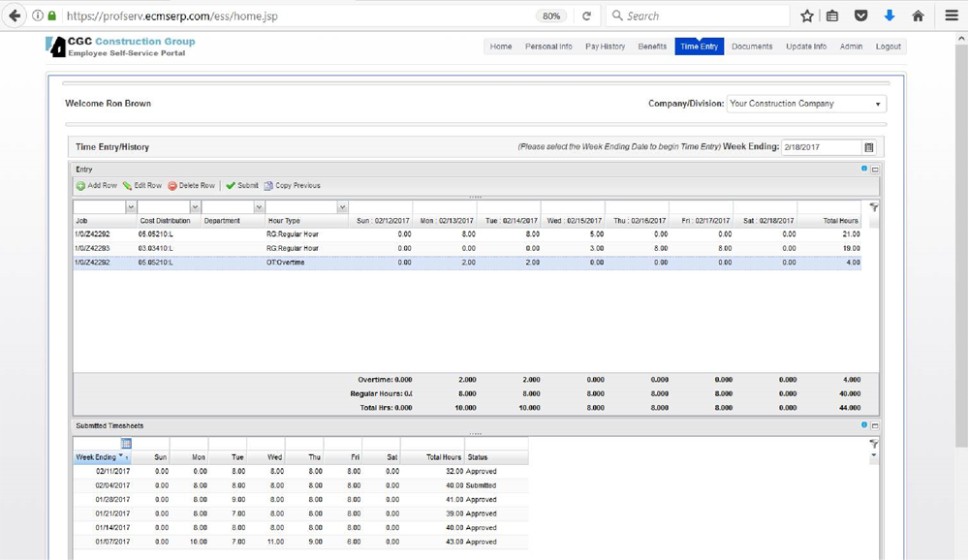
Task: Open the Pay History tab
Action: (x=605, y=47)
